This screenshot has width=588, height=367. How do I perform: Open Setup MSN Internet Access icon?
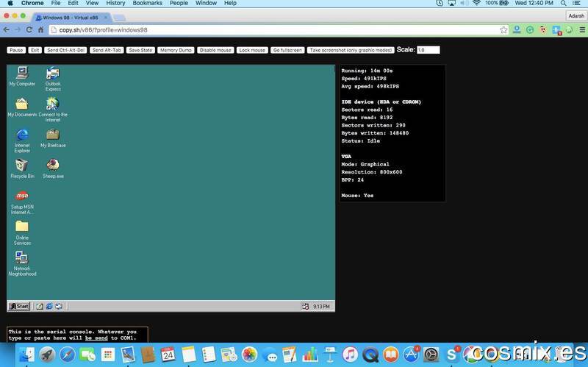point(22,202)
